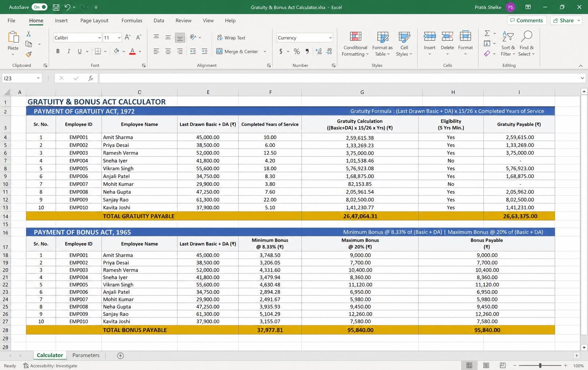
Task: Expand Merge & Center dropdown arrow
Action: point(265,51)
